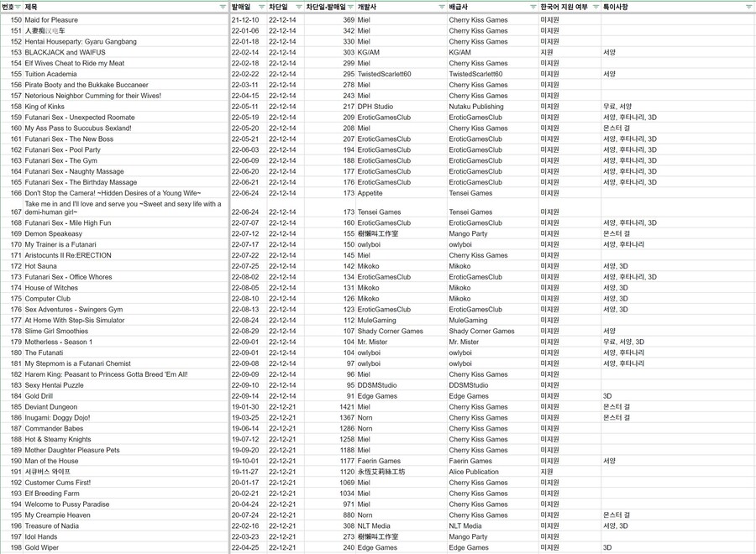Select the release date 21-12-10 cell
Screen dimensions: 756x554
tap(249, 20)
